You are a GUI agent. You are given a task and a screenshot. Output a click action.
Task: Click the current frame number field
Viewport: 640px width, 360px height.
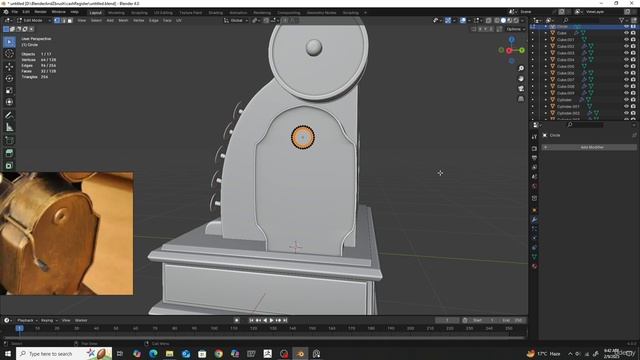tap(447, 320)
